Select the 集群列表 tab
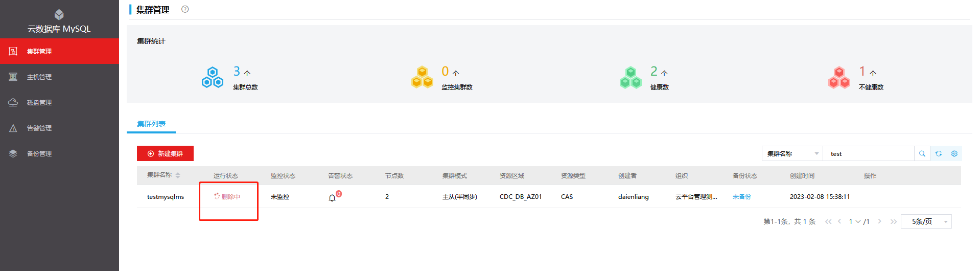The image size is (980, 271). tap(151, 124)
